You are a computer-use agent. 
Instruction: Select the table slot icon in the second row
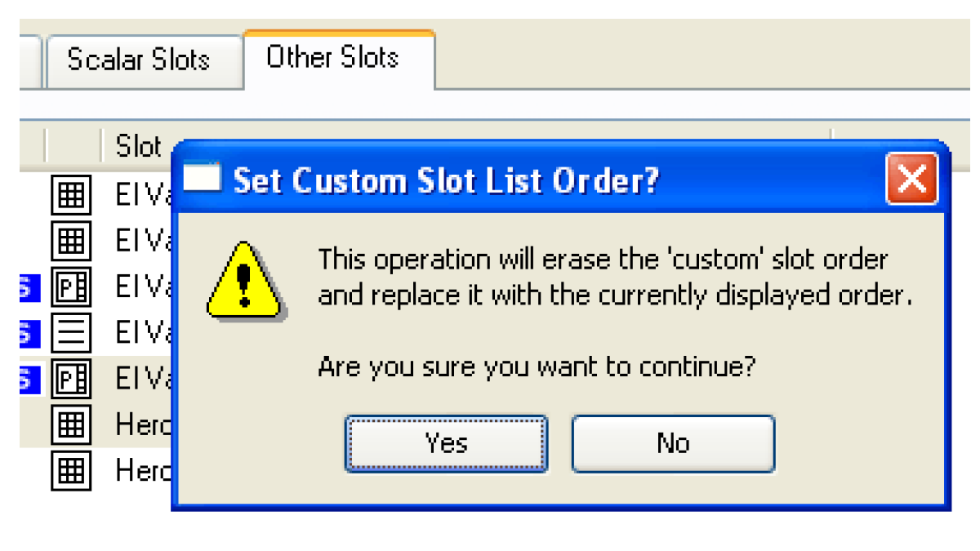[x=71, y=241]
